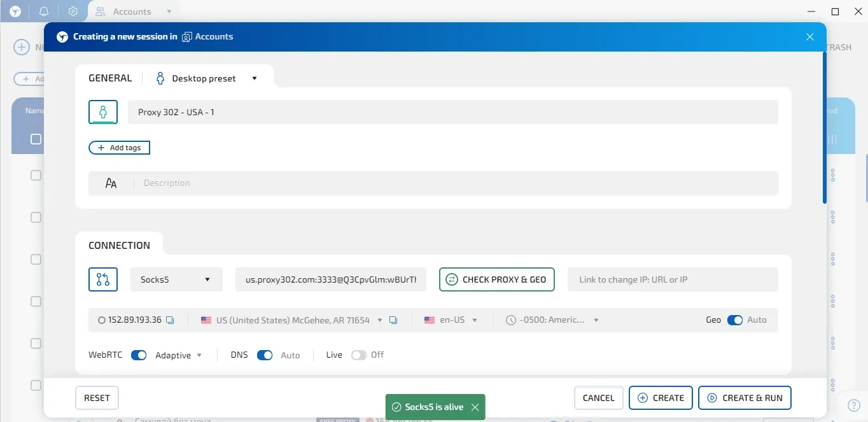The image size is (868, 422).
Task: Run CHECK PROXY & GEO verification
Action: [x=496, y=279]
